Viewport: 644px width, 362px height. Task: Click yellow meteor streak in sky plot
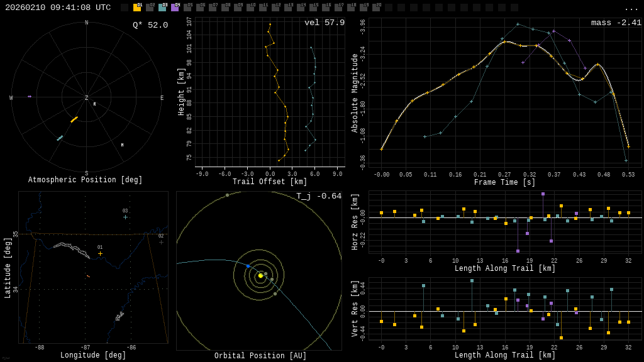(x=74, y=119)
